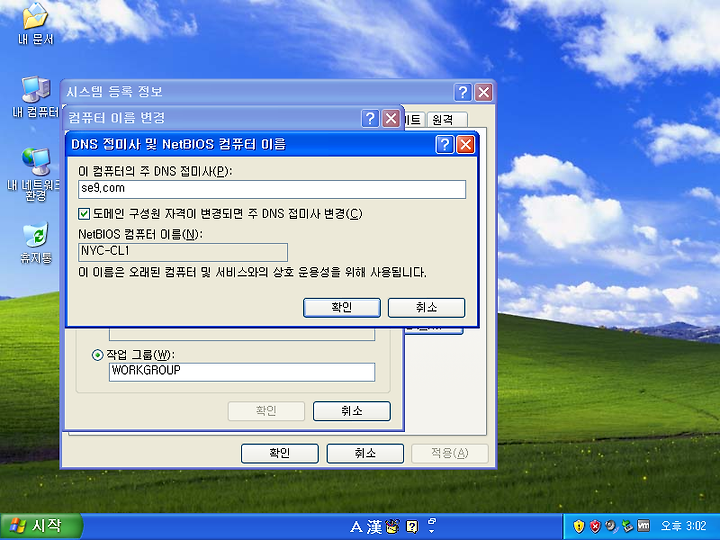The width and height of the screenshot is (720, 540).
Task: Click the red shield security alert icon
Action: coord(595,526)
